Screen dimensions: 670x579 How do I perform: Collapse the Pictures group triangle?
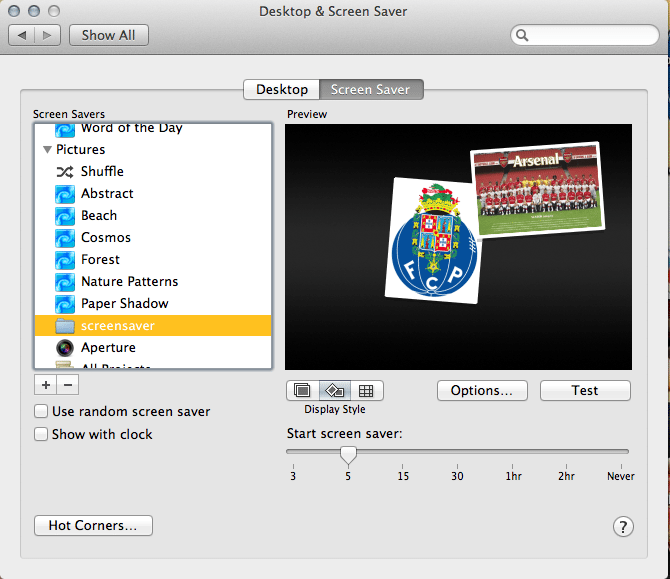[47, 150]
